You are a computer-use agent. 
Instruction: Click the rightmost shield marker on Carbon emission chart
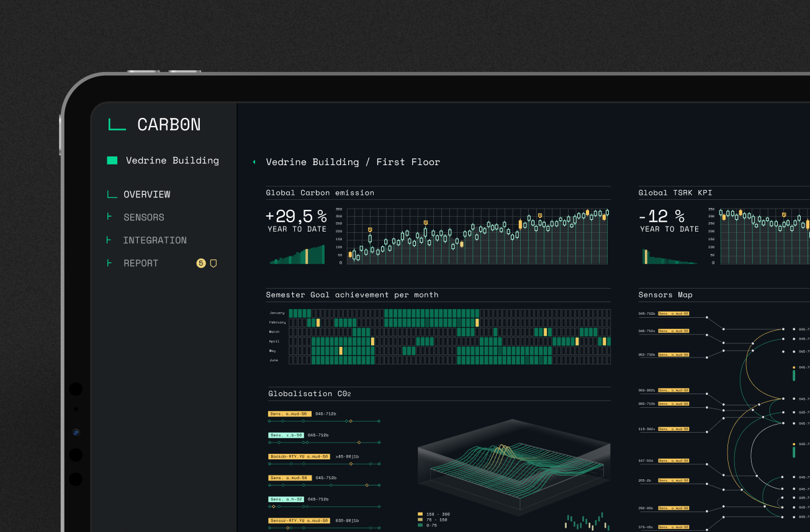(540, 215)
